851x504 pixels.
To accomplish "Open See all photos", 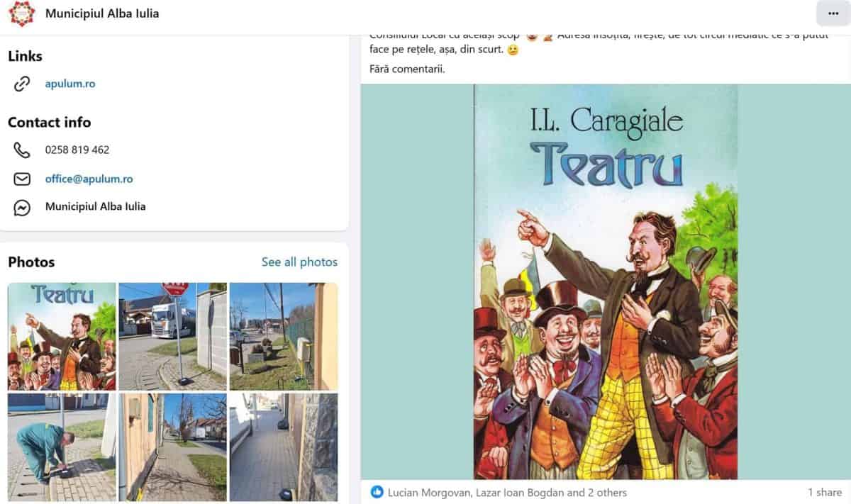I will tap(299, 262).
